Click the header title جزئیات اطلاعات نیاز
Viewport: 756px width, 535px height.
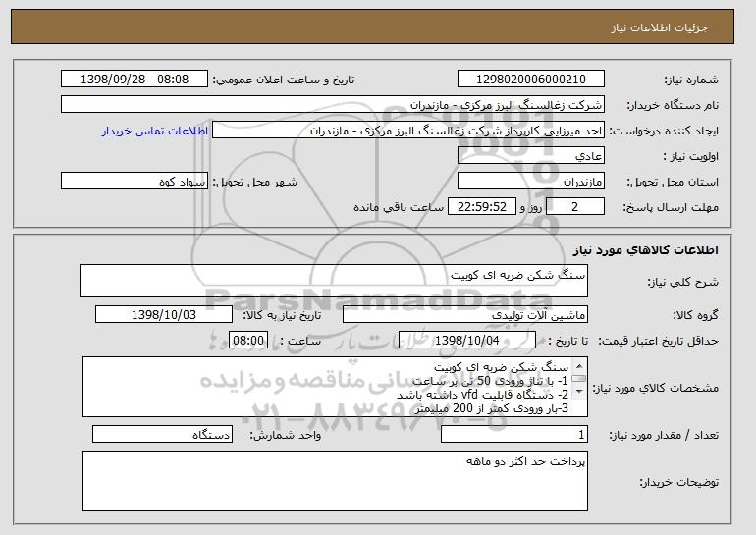(x=659, y=27)
